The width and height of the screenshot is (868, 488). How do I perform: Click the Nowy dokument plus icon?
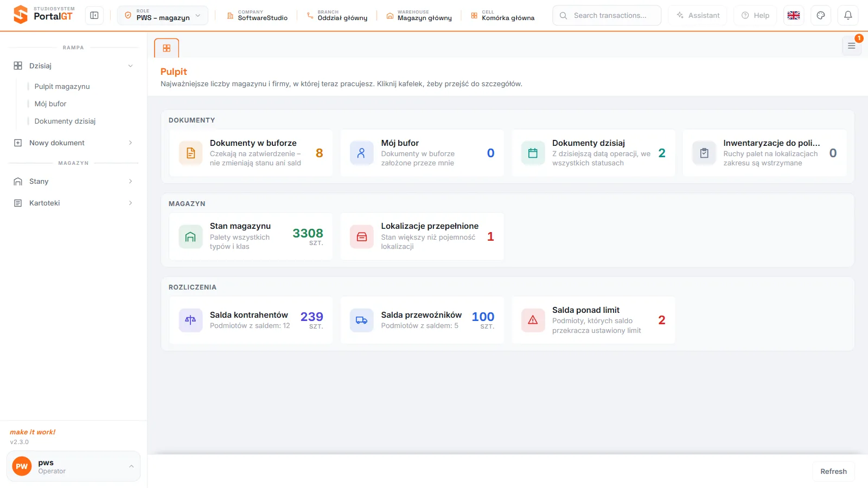(18, 143)
